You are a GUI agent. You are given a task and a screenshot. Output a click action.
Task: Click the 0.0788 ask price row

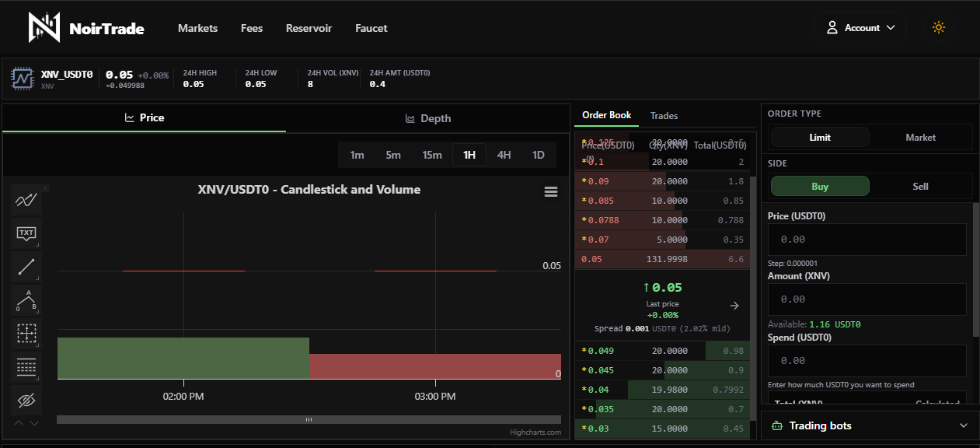coord(662,220)
